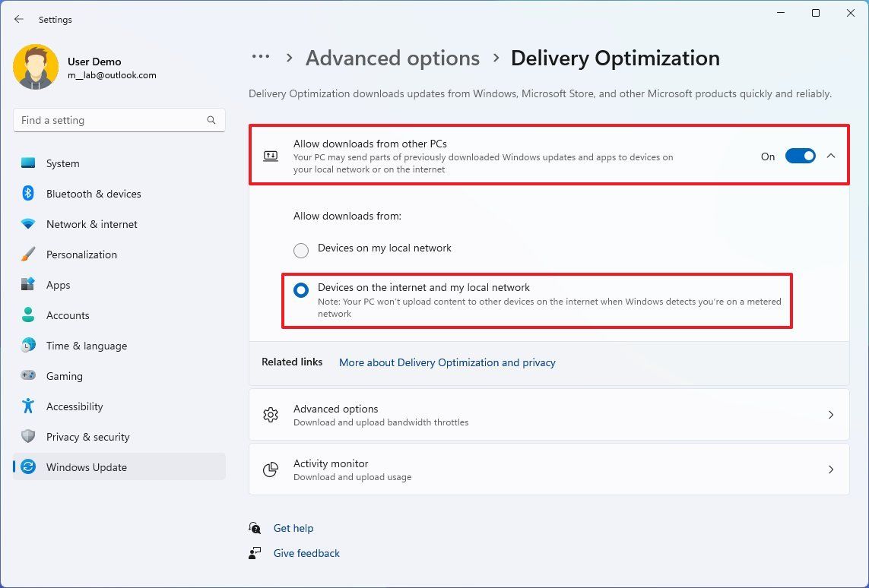Turn off Allow downloads from other PCs
This screenshot has width=869, height=588.
801,156
